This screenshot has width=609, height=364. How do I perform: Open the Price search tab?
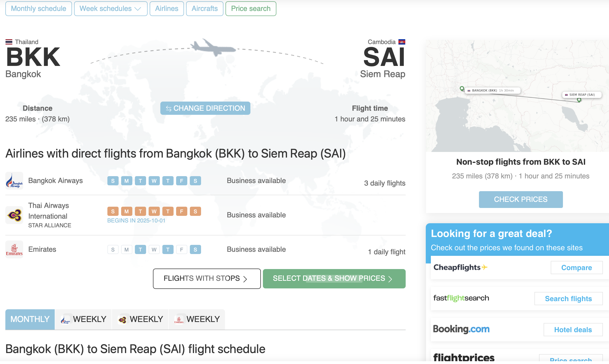point(251,9)
